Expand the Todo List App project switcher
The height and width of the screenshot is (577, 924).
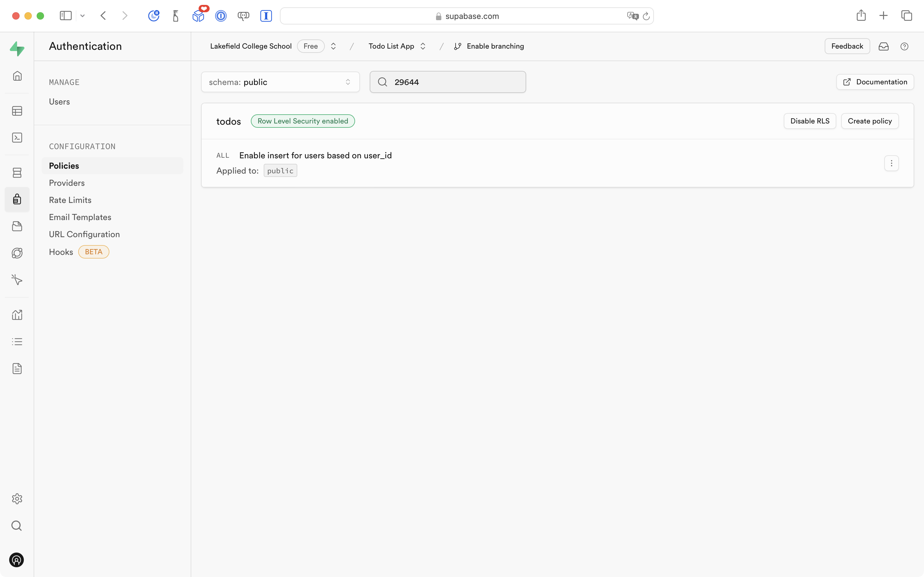(423, 46)
